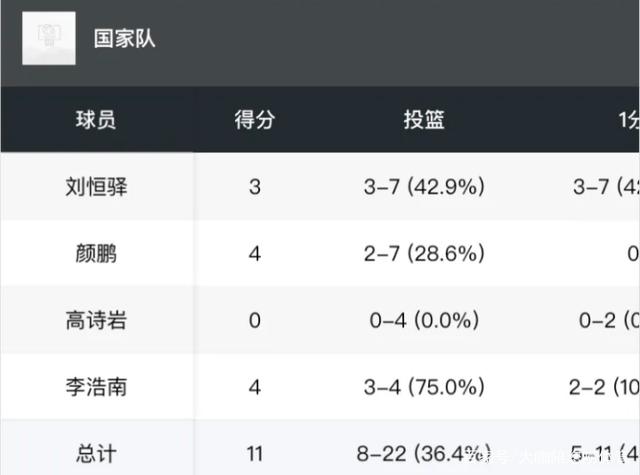Select the 投篮 column header

423,120
